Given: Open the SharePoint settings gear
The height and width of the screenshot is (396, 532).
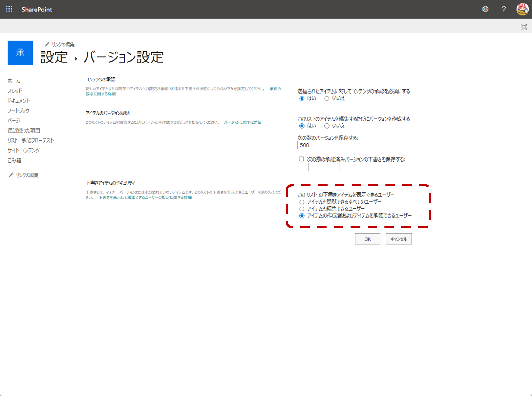Looking at the screenshot, I should coord(485,9).
